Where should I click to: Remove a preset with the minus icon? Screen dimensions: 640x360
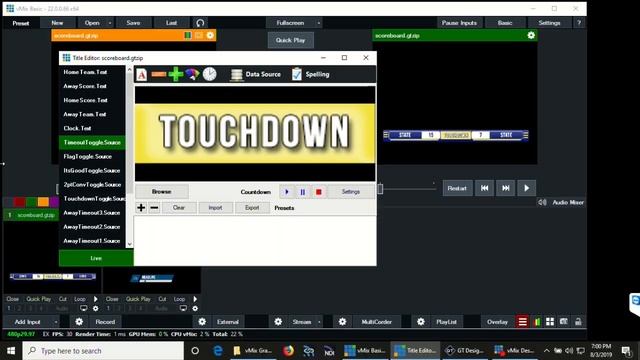[154, 208]
